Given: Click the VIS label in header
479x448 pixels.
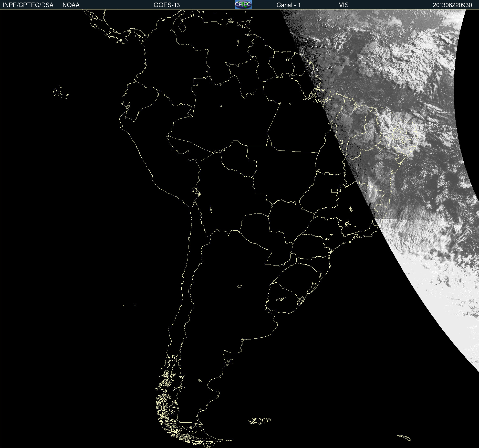Looking at the screenshot, I should tap(343, 5).
